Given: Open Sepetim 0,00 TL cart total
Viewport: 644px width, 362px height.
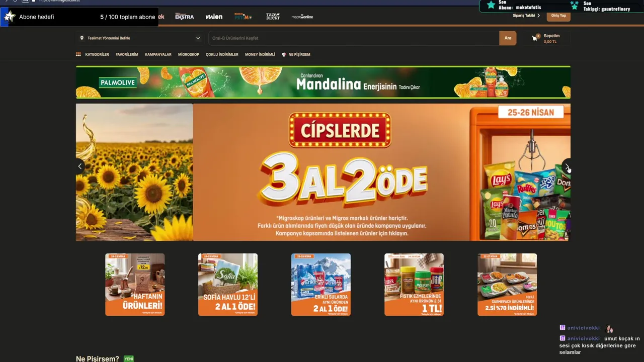Looking at the screenshot, I should (x=550, y=42).
